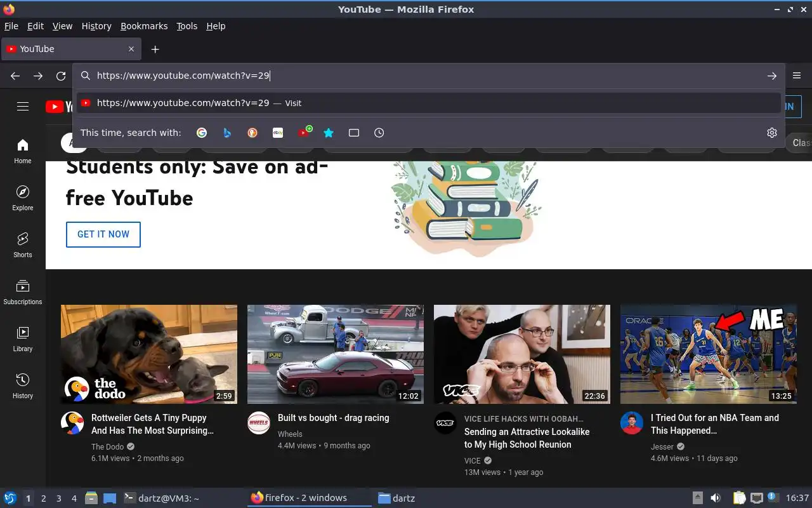The height and width of the screenshot is (508, 812).
Task: Click the Rottweiler puppy video thumbnail
Action: [149, 354]
